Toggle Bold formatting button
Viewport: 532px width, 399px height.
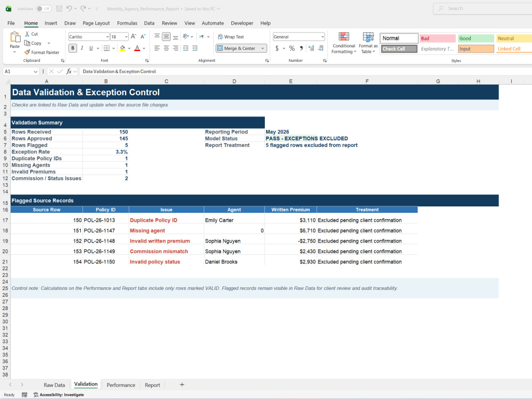tap(72, 48)
